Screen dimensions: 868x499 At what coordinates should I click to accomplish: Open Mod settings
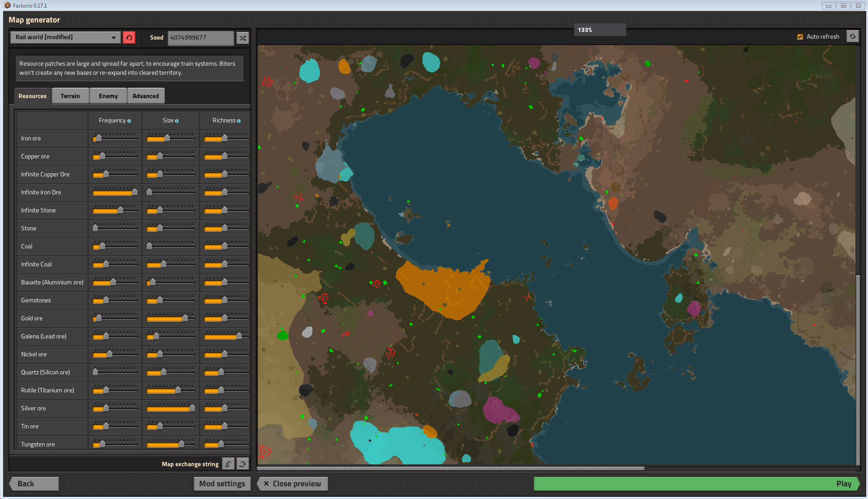222,484
